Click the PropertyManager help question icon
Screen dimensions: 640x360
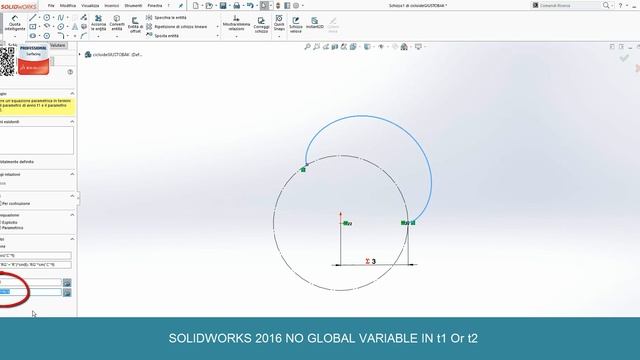click(x=70, y=72)
